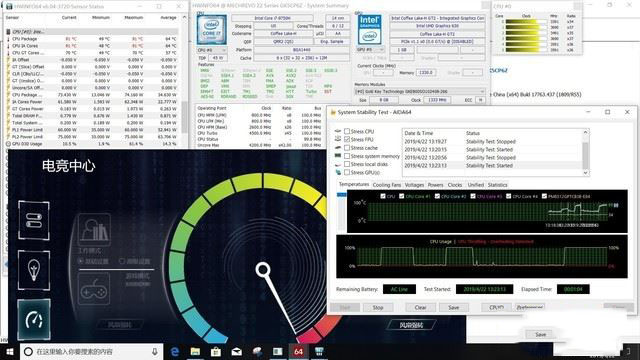Open the Memory Modules dropdown list
This screenshot has width=640, height=360.
pos(420,91)
